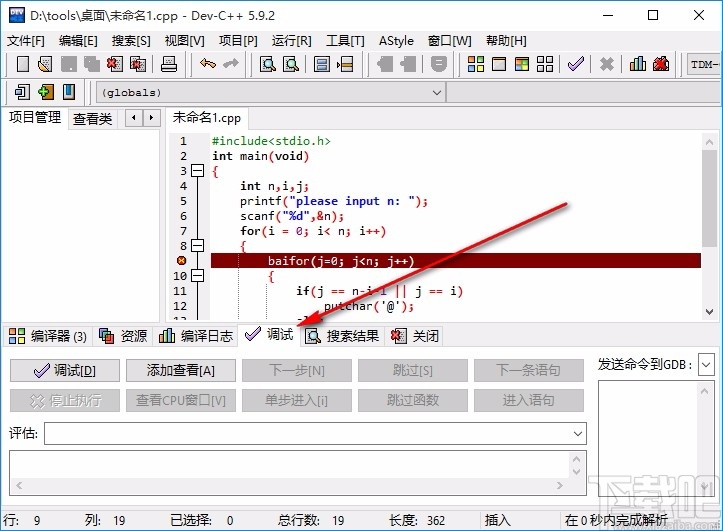Open the AStyle menu
The height and width of the screenshot is (531, 723).
(396, 41)
